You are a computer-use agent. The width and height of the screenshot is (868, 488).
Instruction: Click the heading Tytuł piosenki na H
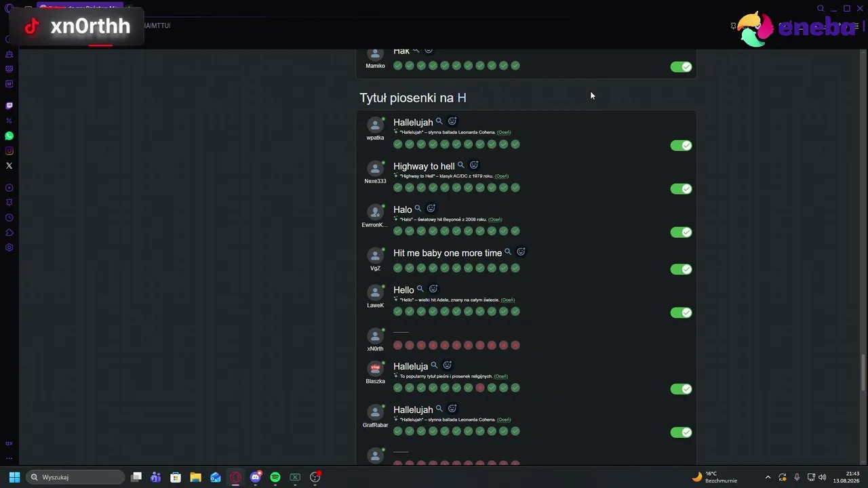pyautogui.click(x=413, y=98)
